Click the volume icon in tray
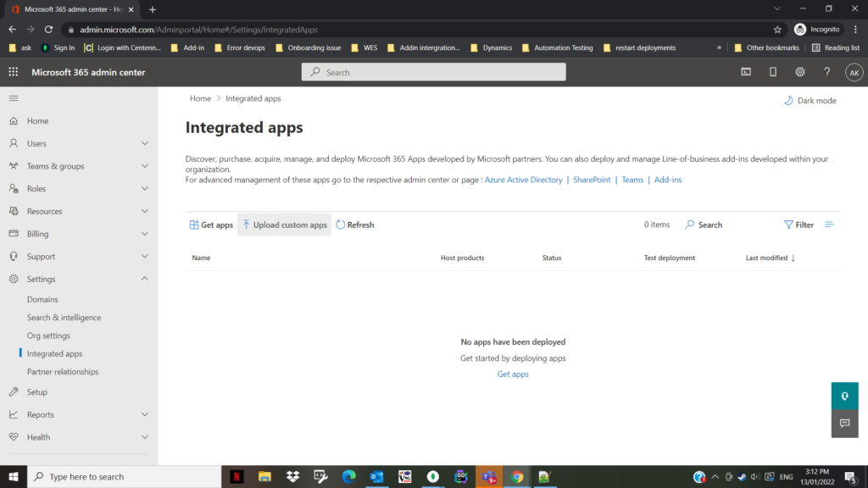 754,476
